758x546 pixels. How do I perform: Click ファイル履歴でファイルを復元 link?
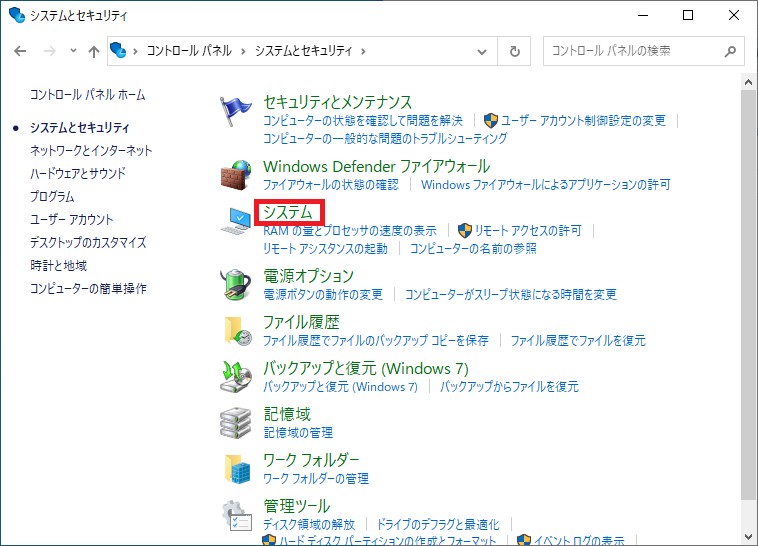578,340
